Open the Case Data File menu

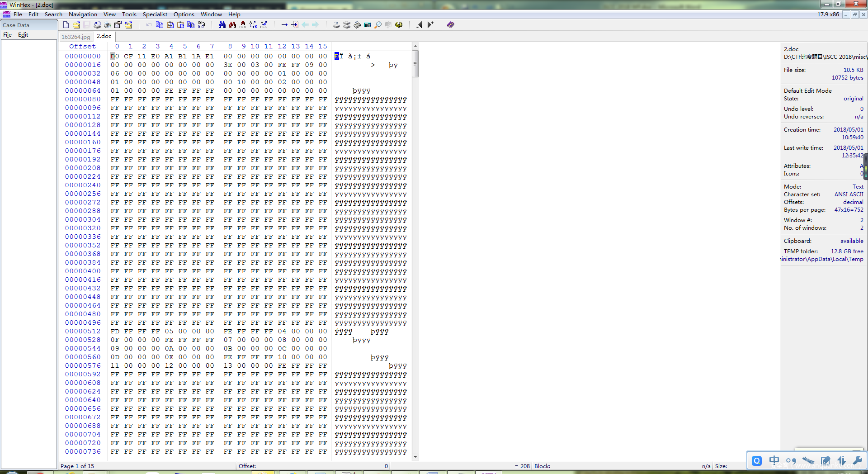pyautogui.click(x=8, y=35)
